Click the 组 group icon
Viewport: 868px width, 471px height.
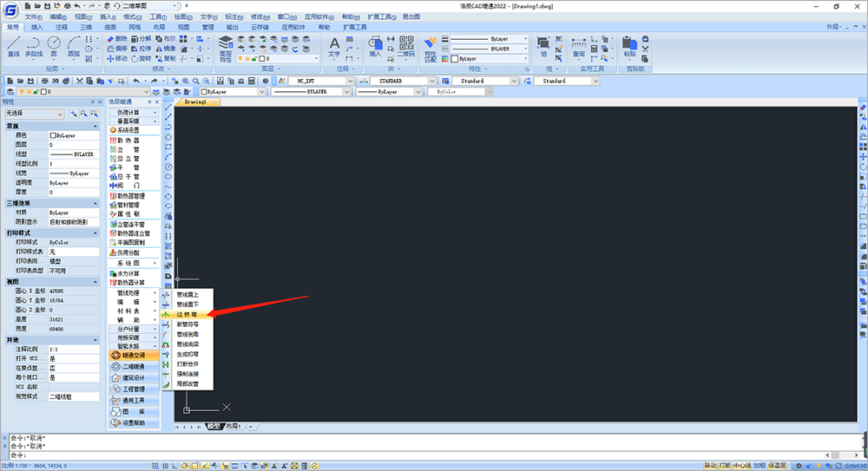click(543, 47)
